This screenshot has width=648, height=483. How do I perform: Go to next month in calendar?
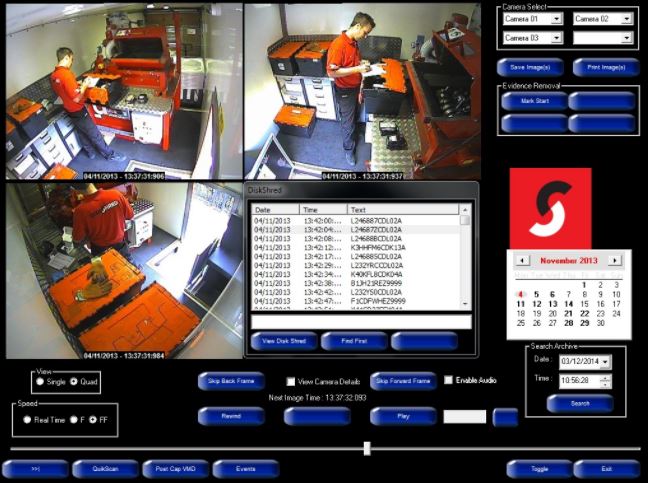click(x=615, y=261)
